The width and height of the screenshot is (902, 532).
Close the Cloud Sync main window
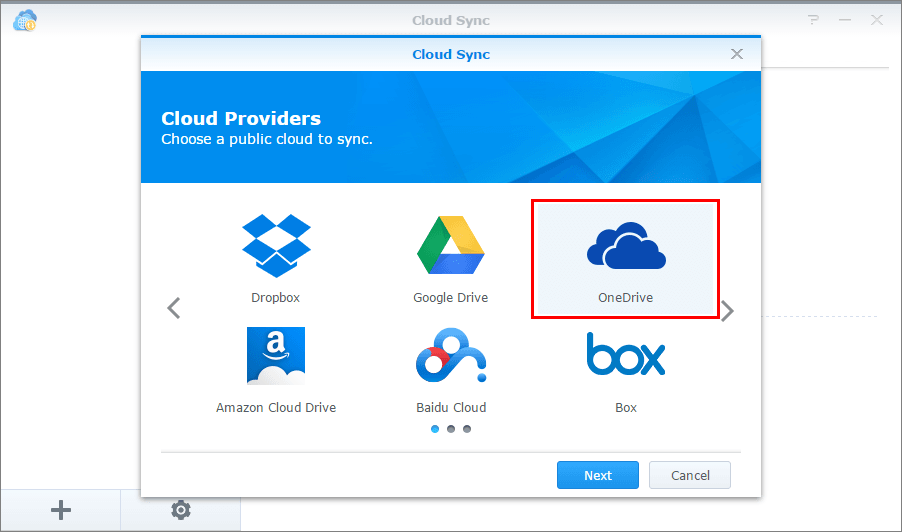(877, 20)
